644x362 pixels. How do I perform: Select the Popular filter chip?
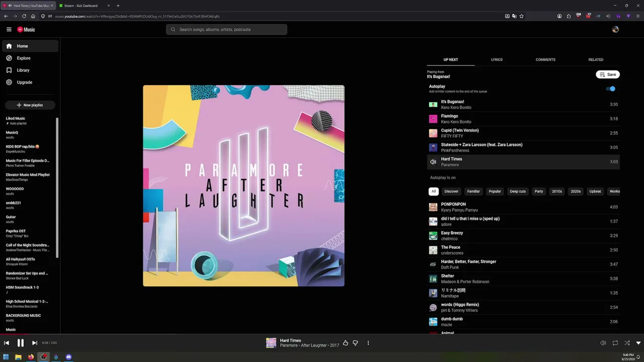point(495,192)
